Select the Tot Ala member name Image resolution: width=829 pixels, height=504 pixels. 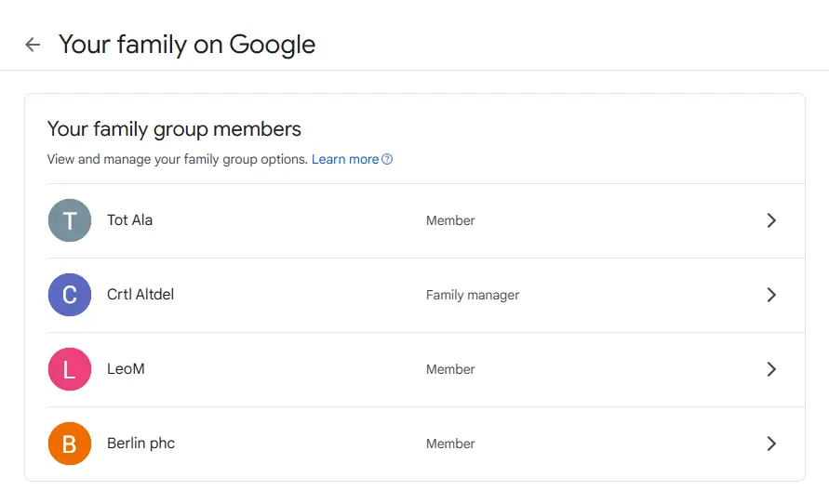pos(129,219)
